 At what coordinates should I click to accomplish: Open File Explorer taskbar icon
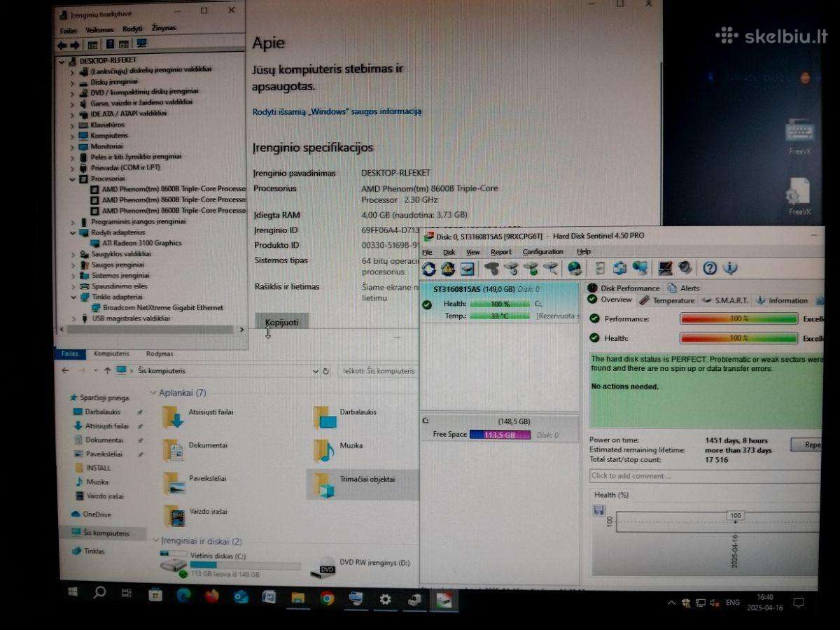[x=298, y=598]
